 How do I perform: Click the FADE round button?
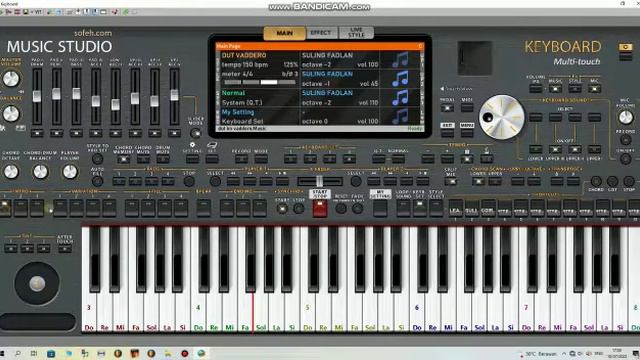357,209
